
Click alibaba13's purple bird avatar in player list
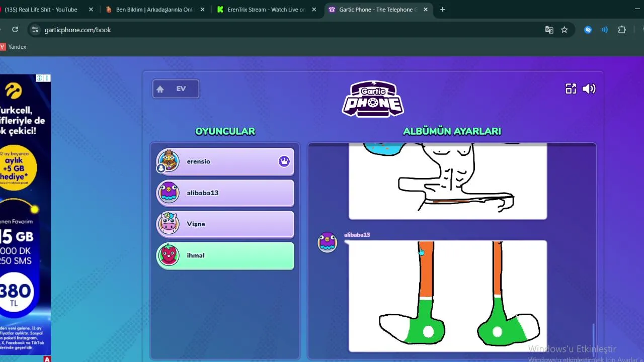click(169, 193)
